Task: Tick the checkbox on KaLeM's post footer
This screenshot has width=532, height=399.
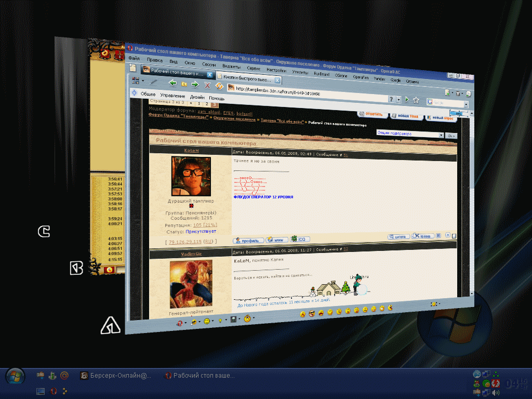Action: (454, 236)
